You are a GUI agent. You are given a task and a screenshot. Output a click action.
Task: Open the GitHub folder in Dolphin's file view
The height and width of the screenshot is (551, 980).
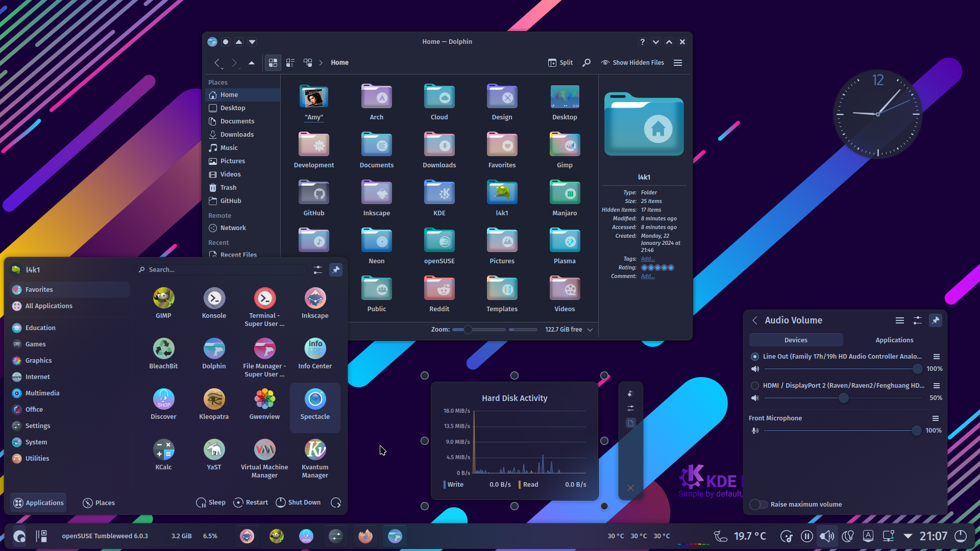(x=314, y=198)
